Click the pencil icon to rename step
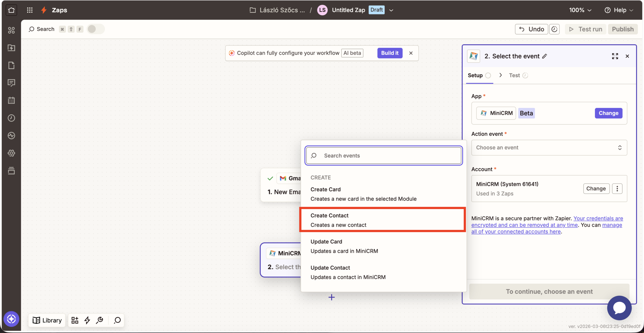 pyautogui.click(x=545, y=56)
